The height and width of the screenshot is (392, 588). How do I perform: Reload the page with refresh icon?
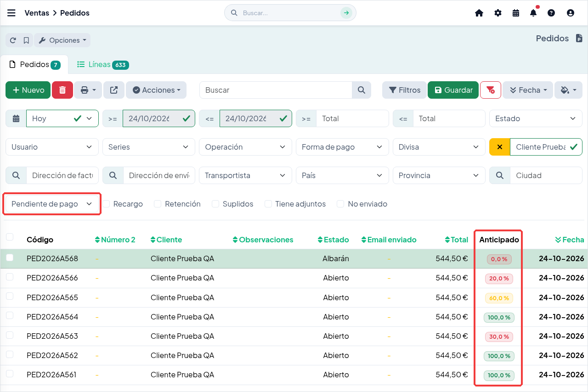[x=13, y=40]
